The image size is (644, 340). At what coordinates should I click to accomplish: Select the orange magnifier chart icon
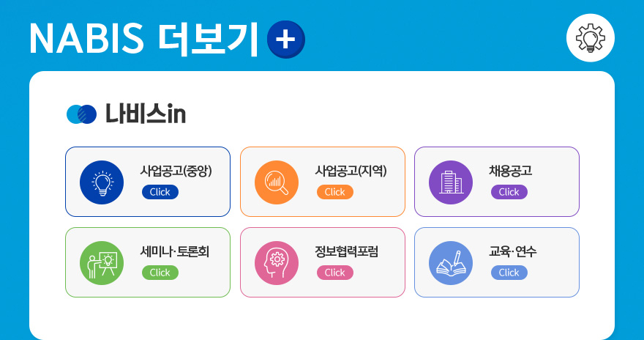coord(277,182)
